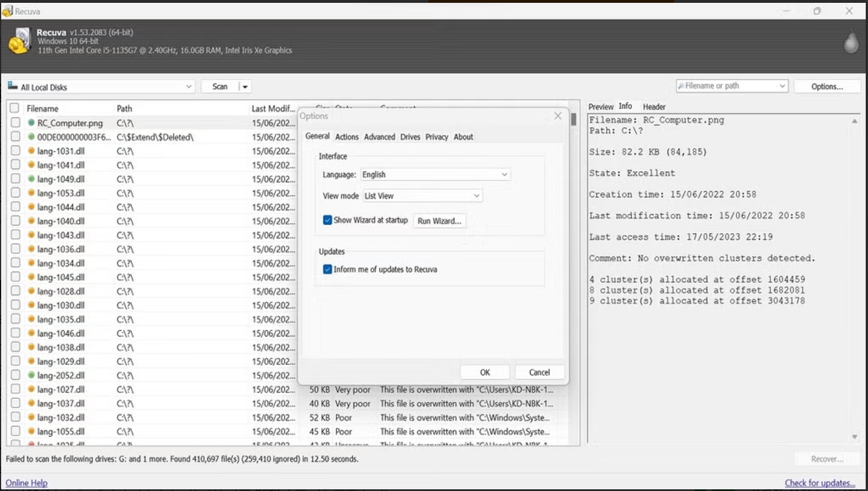Click green status dot of RC_Computer.png
Screen dimensions: 868x491
point(31,122)
